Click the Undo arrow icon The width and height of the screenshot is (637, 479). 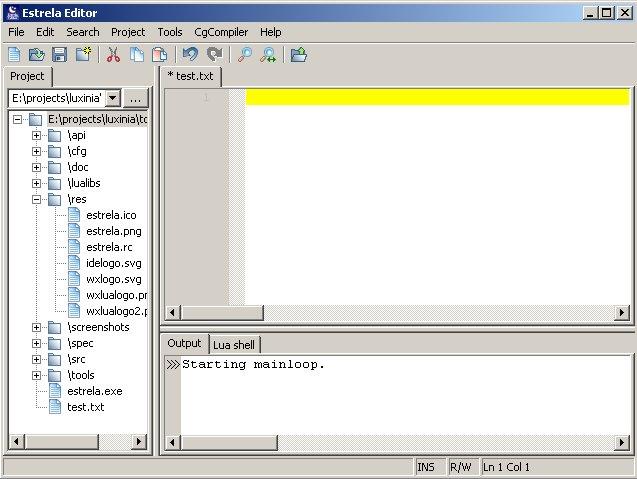(190, 54)
